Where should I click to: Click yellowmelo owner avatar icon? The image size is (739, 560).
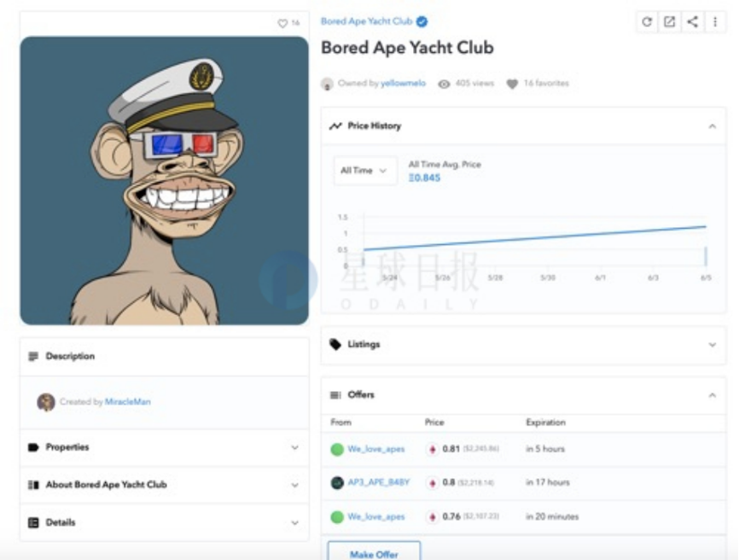tap(327, 84)
